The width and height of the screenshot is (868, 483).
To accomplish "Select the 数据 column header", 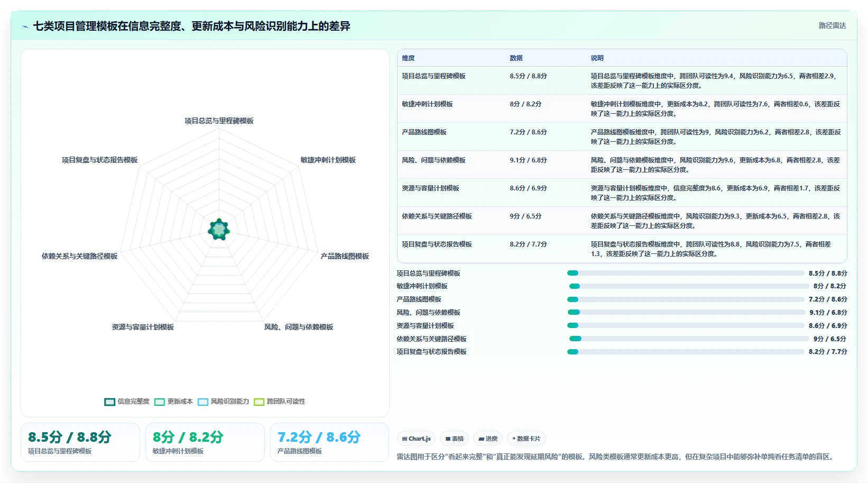I will [516, 58].
